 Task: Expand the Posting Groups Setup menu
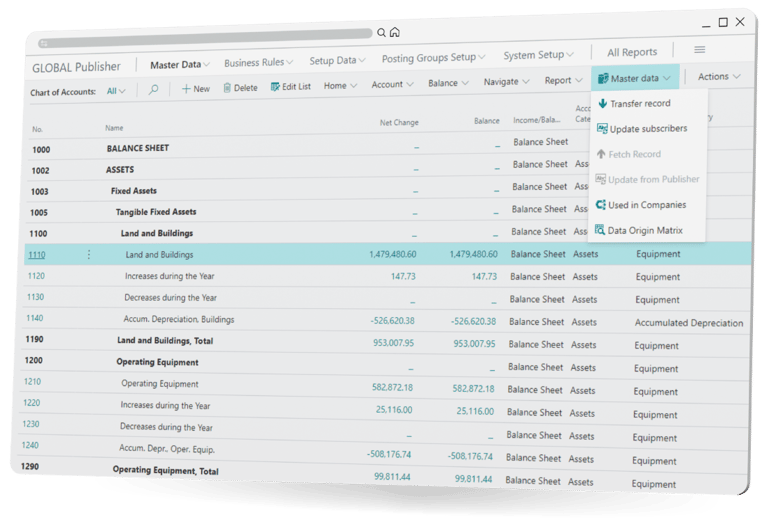click(x=434, y=57)
